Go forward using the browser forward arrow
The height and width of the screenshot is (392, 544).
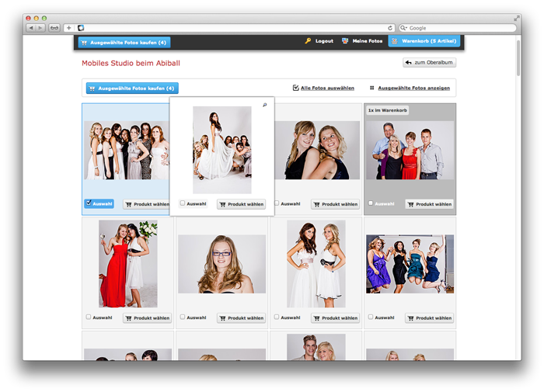[40, 28]
